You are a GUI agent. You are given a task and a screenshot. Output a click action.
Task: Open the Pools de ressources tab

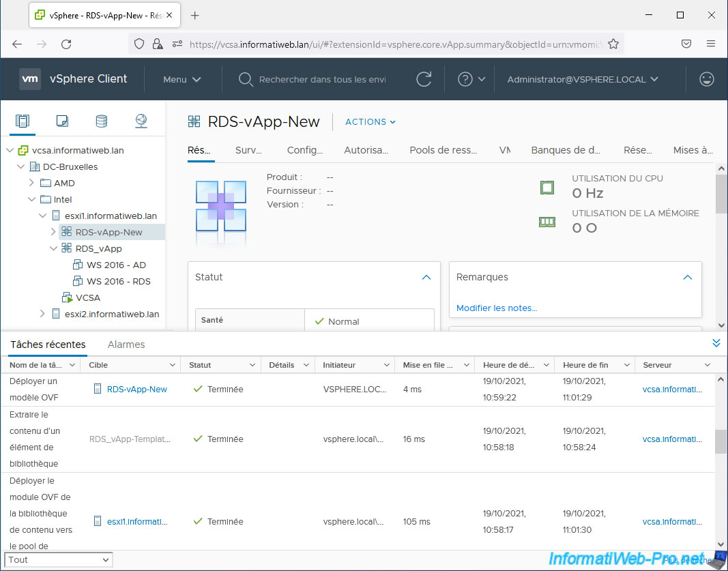click(443, 150)
